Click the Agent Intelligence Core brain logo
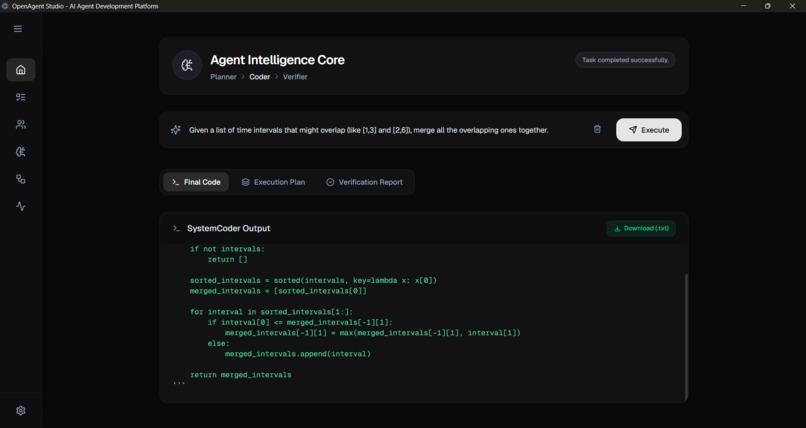This screenshot has width=806, height=428. (187, 65)
